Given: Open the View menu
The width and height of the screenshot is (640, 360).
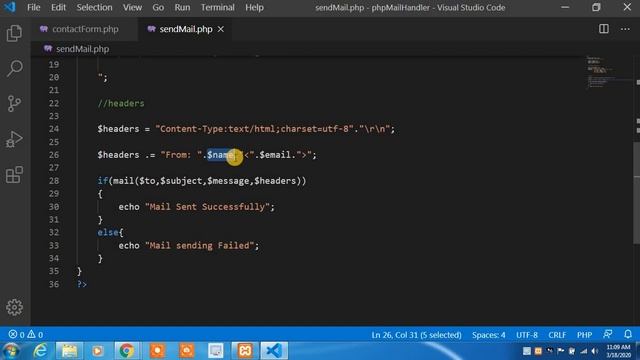Looking at the screenshot, I should (132, 7).
